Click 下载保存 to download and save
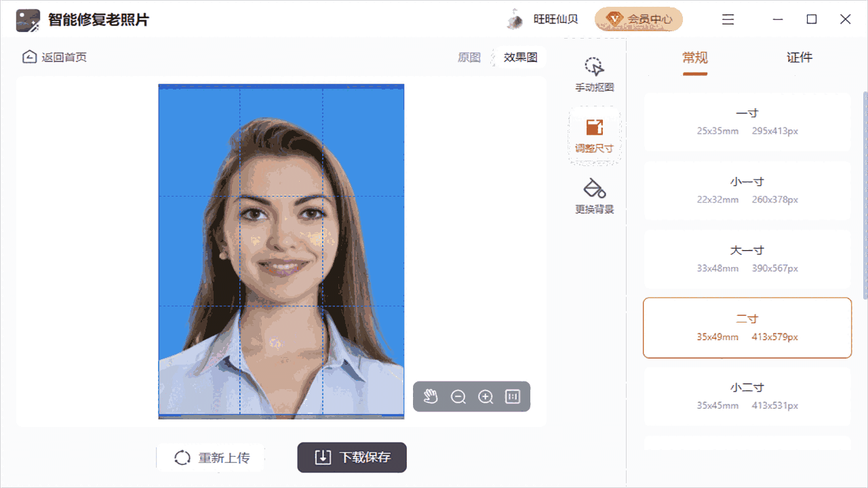The height and width of the screenshot is (488, 868). [351, 457]
